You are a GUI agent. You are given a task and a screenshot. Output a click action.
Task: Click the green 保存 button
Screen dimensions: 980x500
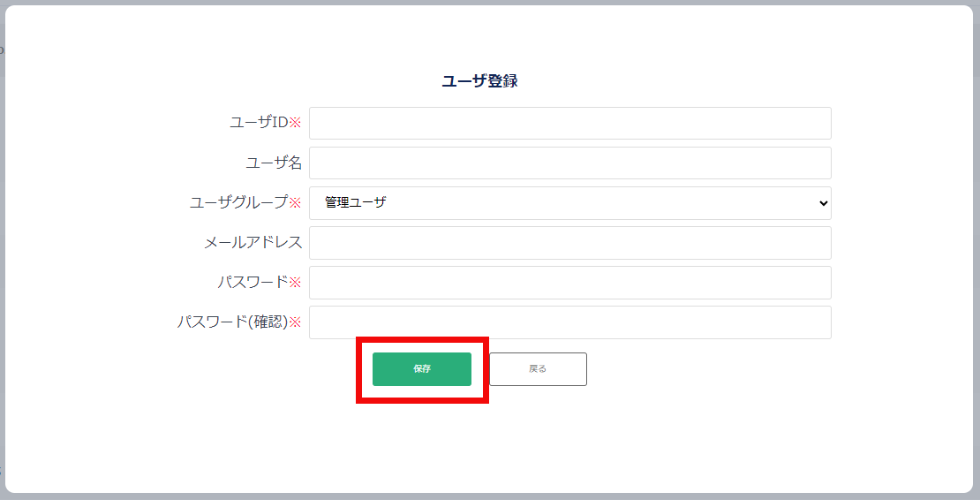coord(422,368)
